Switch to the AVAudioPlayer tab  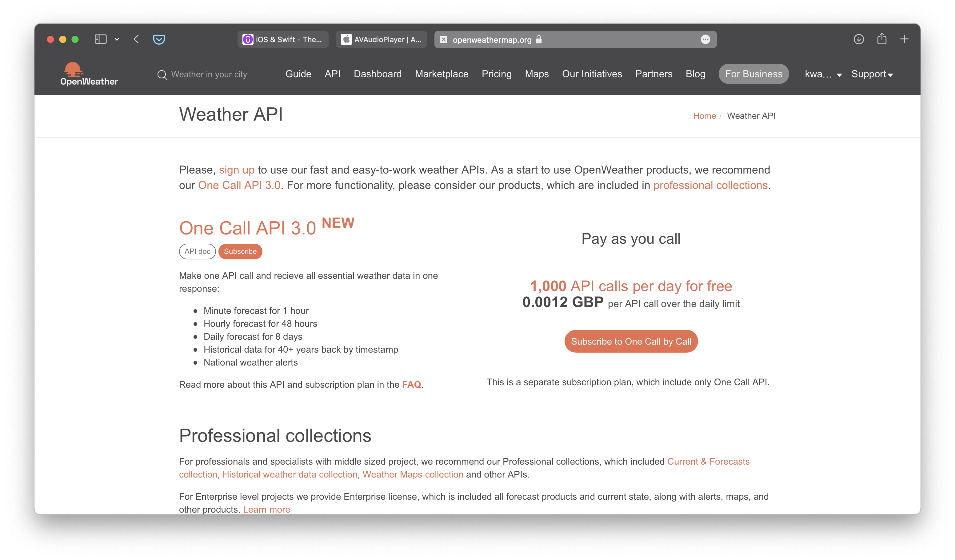[x=381, y=39]
